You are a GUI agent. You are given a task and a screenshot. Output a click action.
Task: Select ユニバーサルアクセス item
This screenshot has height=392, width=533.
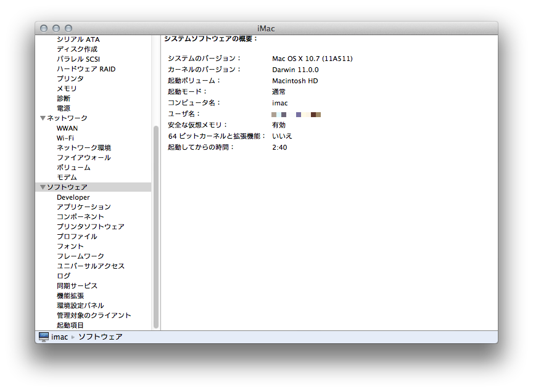click(91, 266)
